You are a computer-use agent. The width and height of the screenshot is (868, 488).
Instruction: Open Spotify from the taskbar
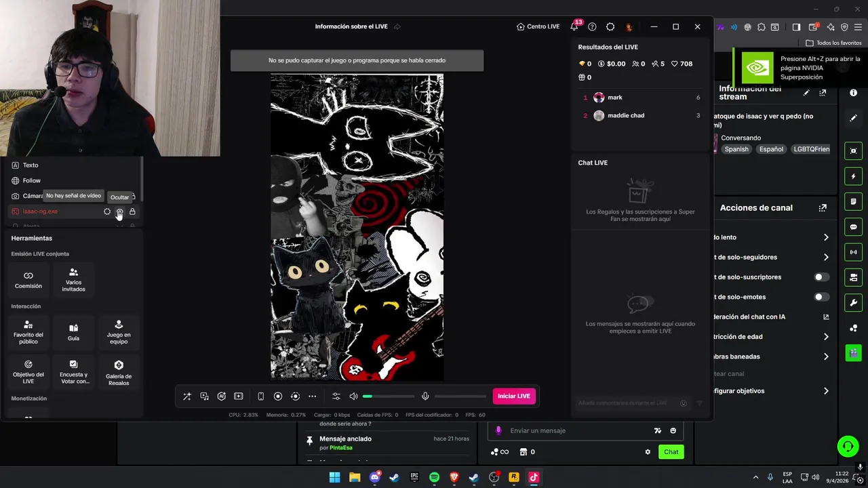tap(434, 477)
